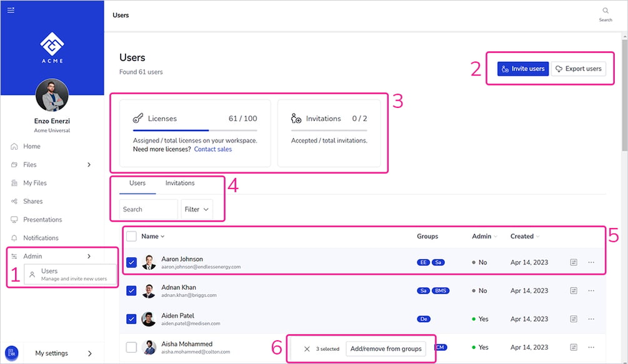Clear selection with the X icon

(x=307, y=349)
